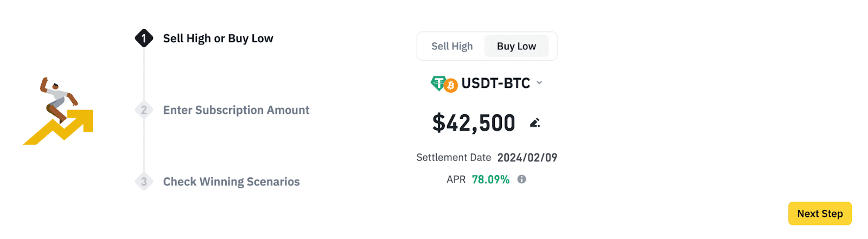Switch to the Sell High option
The image size is (868, 239).
(452, 47)
